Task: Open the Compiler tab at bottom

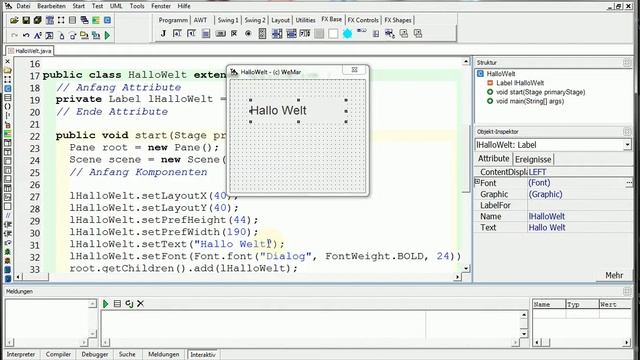Action: (x=58, y=354)
